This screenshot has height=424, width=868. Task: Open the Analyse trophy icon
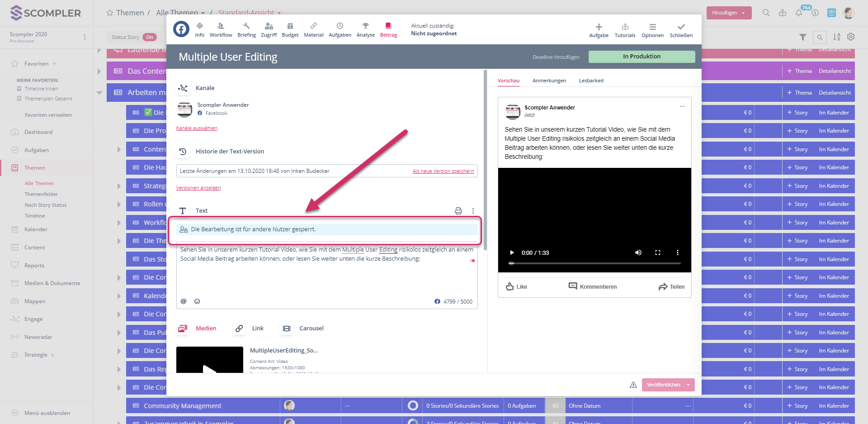pyautogui.click(x=365, y=26)
